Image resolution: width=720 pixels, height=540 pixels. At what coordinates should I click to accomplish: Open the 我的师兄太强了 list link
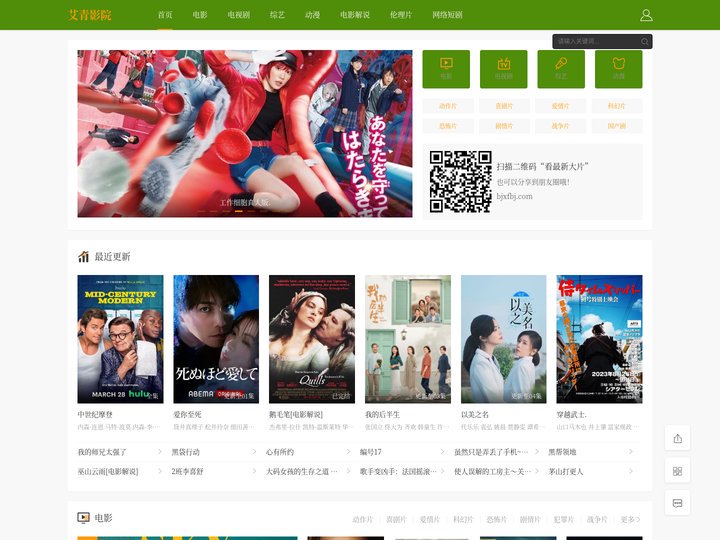coord(102,452)
